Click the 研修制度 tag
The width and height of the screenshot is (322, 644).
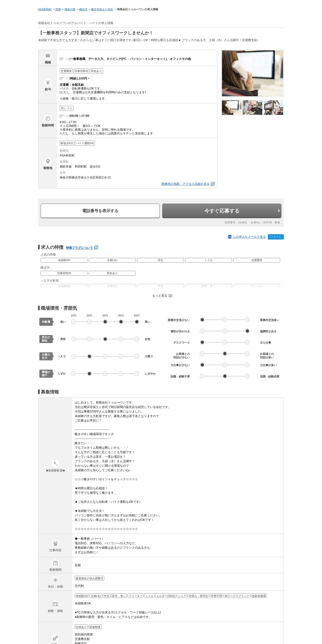95,627
